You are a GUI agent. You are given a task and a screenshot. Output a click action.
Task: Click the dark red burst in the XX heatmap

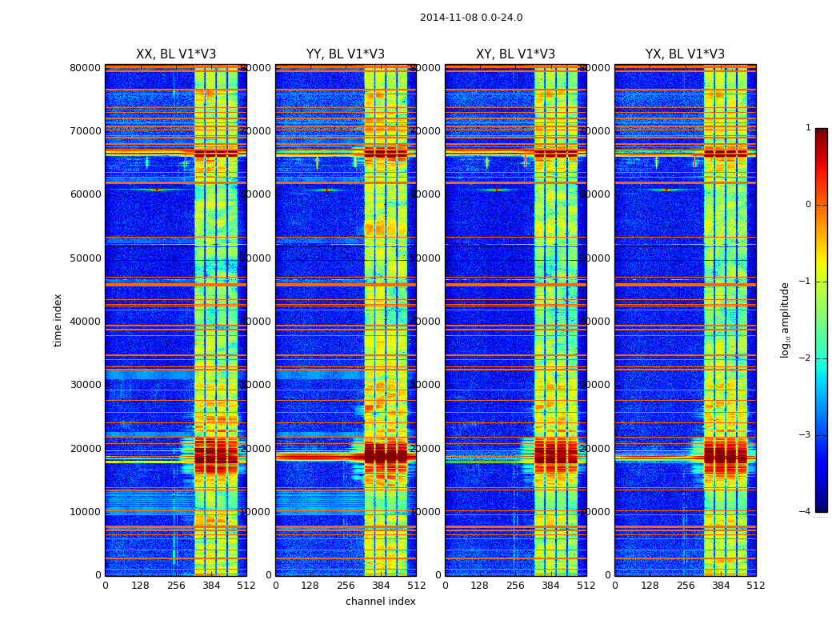(x=216, y=451)
